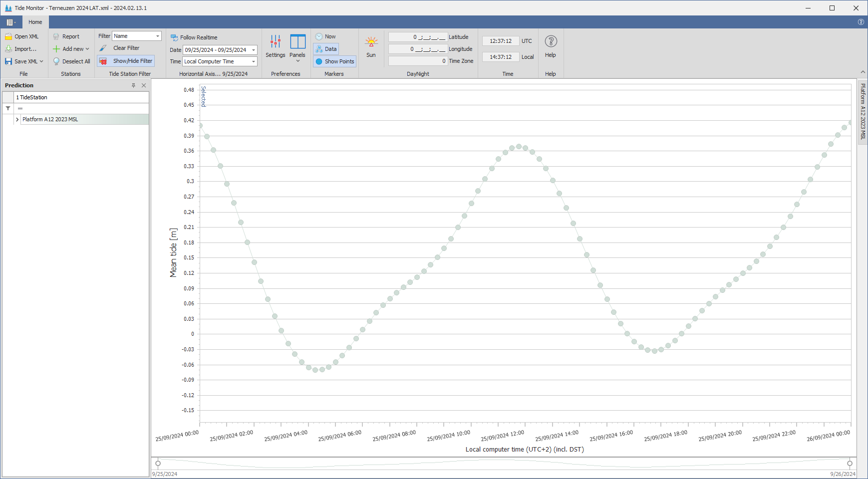This screenshot has width=868, height=479.
Task: Click Import file option
Action: [21, 49]
